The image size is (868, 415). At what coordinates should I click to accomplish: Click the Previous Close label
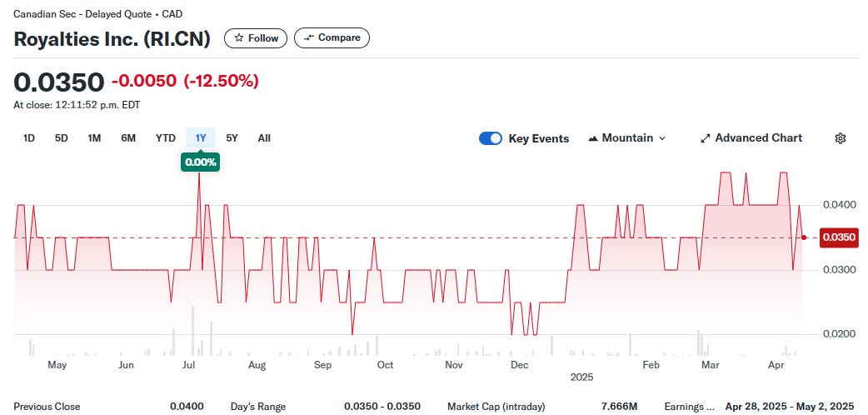click(x=47, y=406)
